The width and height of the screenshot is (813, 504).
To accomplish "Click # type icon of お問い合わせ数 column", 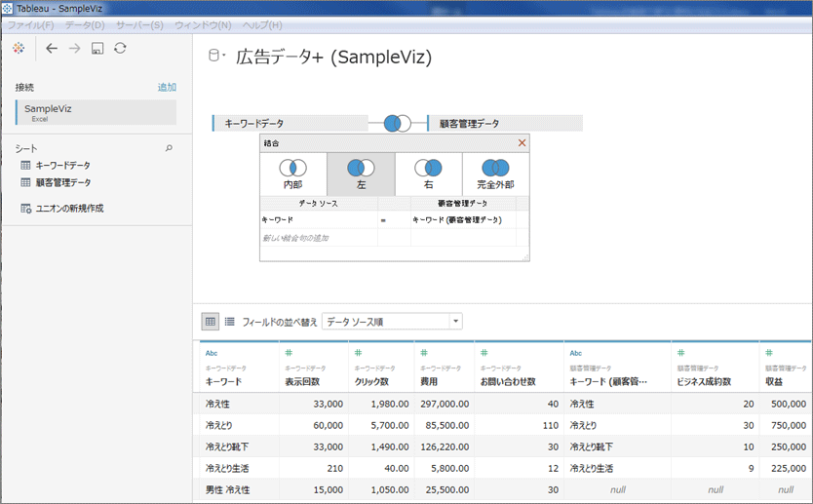I will 484,353.
